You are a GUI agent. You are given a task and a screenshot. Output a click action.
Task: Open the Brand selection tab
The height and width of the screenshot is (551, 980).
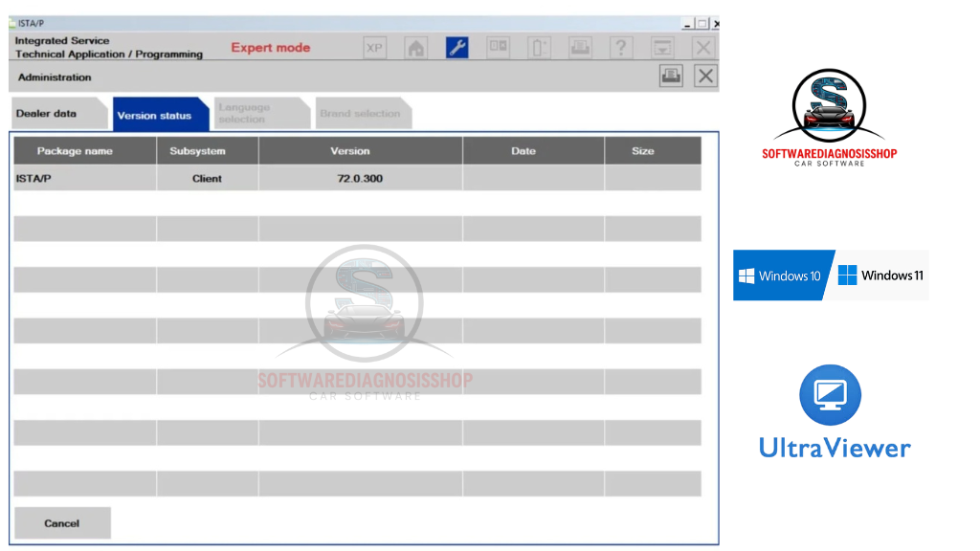coord(360,114)
